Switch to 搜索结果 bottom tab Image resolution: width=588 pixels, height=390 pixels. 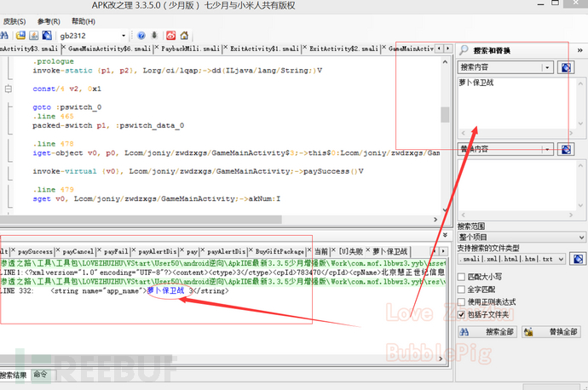14,375
